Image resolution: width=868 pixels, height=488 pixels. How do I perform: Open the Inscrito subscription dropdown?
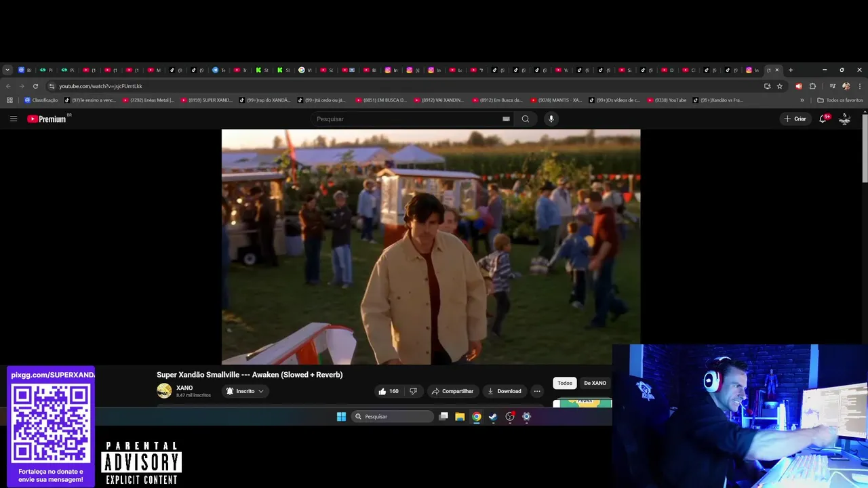[x=245, y=391]
